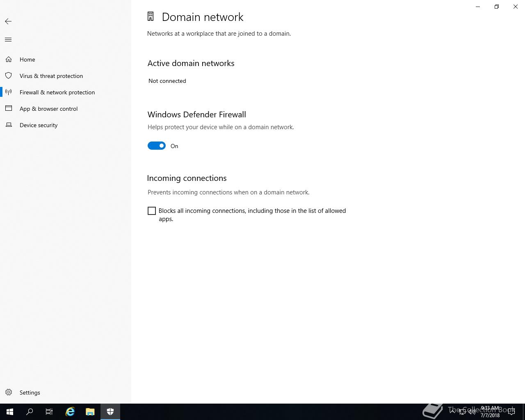Open Firewall & network protection page

click(x=57, y=92)
